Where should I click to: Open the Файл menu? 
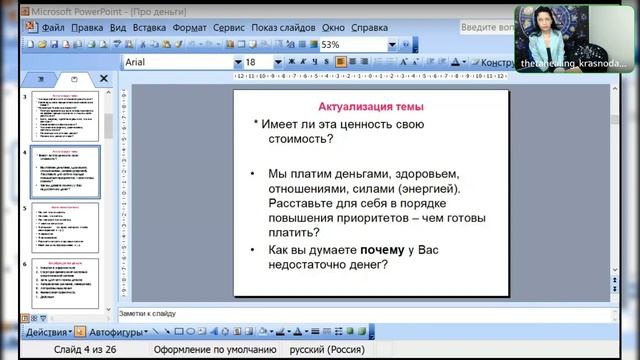pos(53,28)
